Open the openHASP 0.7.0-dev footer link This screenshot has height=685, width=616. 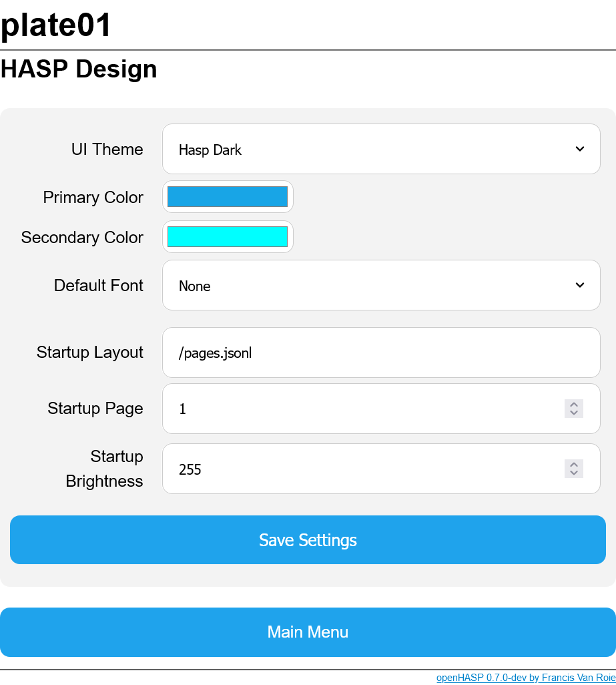tap(525, 678)
